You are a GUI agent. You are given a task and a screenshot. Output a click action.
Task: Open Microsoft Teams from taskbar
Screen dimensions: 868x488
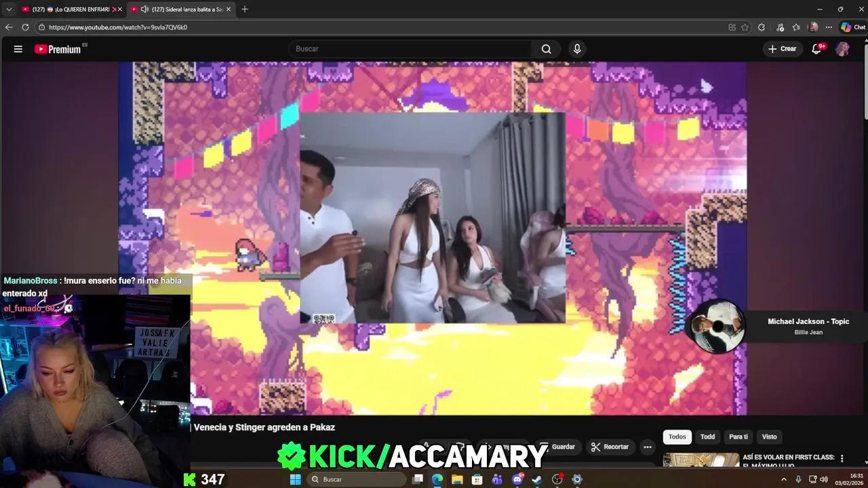pos(497,479)
